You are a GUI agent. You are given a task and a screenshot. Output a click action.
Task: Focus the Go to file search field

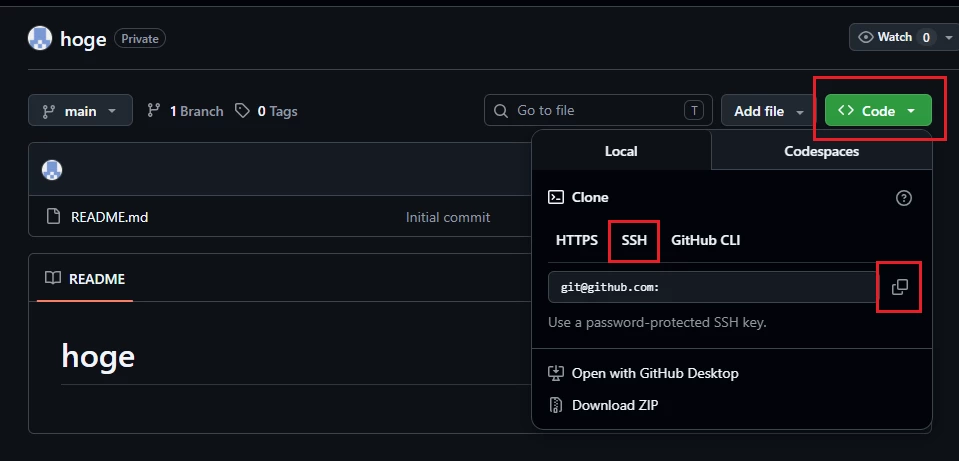[x=598, y=111]
